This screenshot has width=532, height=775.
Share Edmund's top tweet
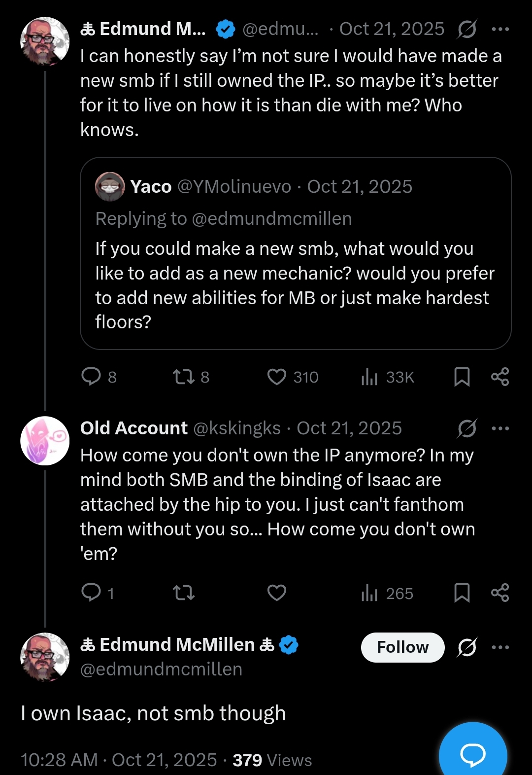500,377
